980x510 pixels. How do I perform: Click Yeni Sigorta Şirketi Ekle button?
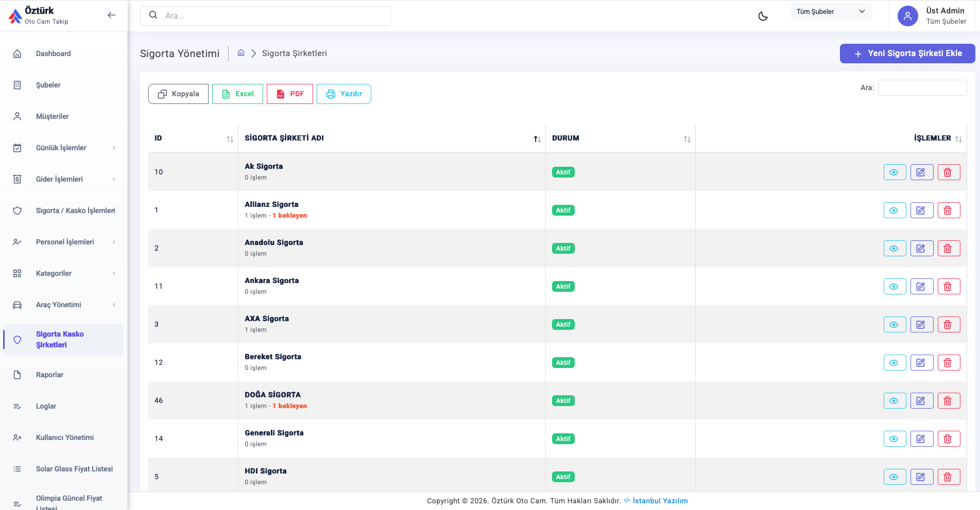907,54
